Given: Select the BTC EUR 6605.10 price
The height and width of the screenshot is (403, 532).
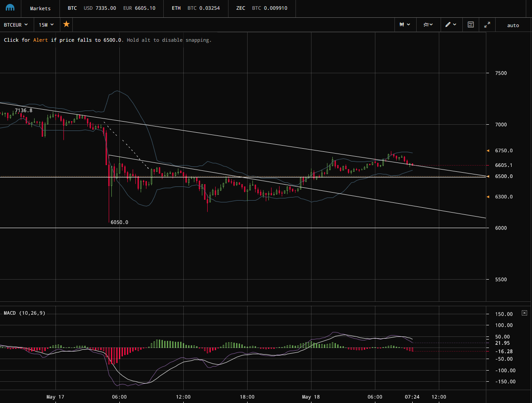Looking at the screenshot, I should 139,8.
